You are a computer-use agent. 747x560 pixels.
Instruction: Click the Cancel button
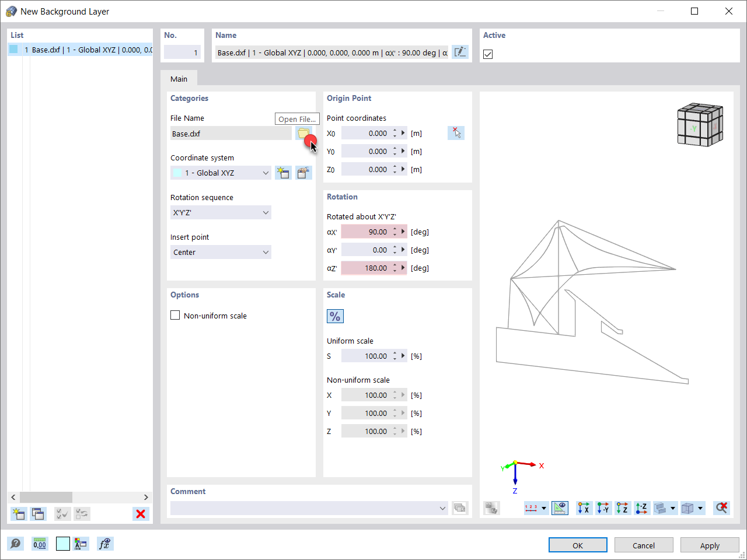pos(644,545)
